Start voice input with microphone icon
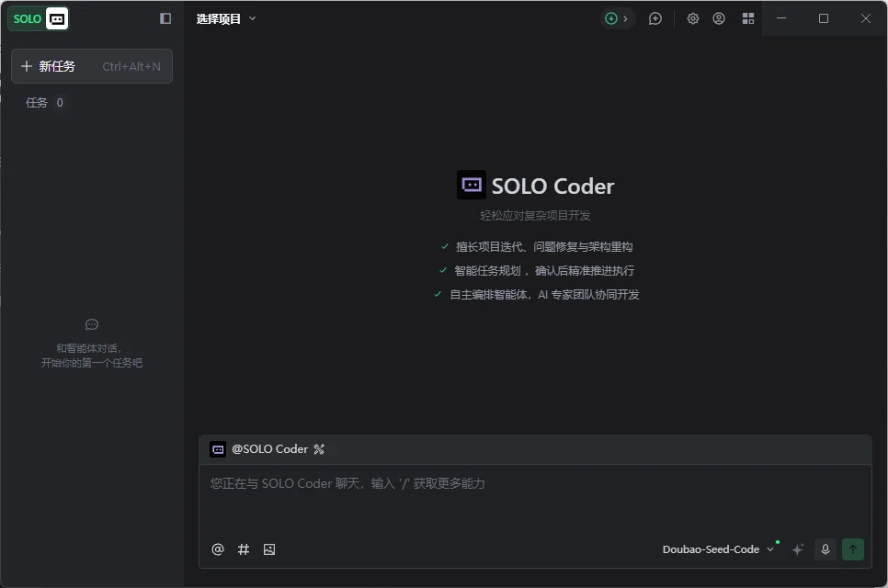Image resolution: width=888 pixels, height=588 pixels. click(x=825, y=549)
